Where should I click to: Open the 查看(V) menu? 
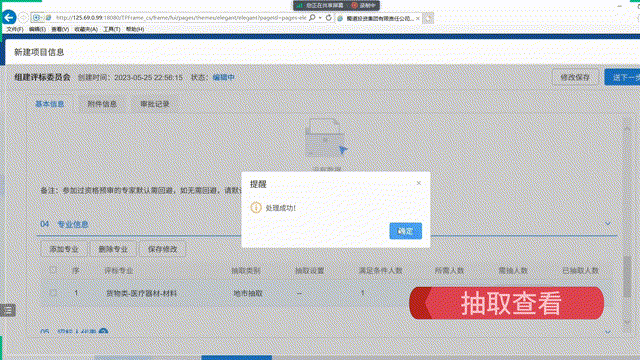pos(60,29)
